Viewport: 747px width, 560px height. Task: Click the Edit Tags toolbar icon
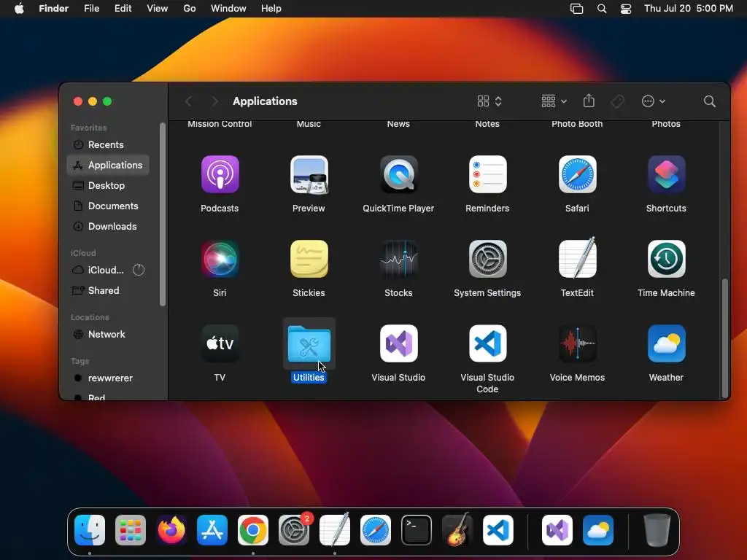point(617,101)
